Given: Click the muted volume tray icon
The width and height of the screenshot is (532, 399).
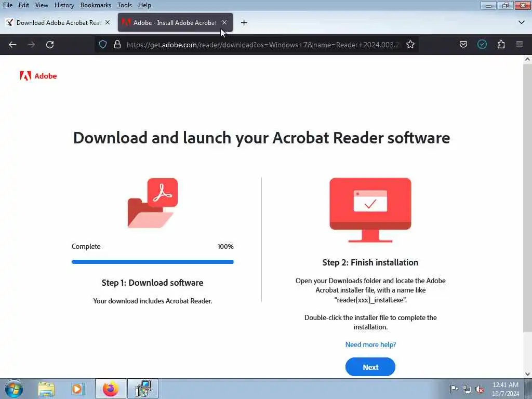Looking at the screenshot, I should pyautogui.click(x=480, y=390).
